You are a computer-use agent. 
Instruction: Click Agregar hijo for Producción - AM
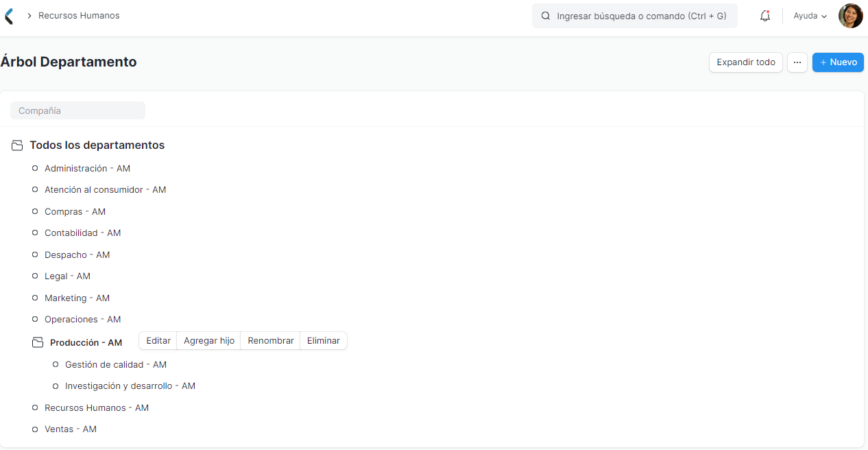point(209,341)
